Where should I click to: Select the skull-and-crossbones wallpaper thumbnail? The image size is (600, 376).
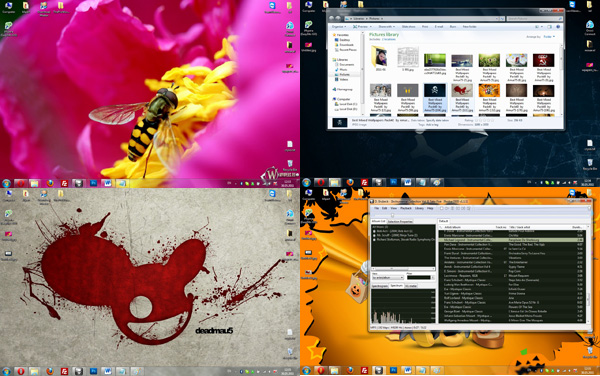[x=435, y=90]
